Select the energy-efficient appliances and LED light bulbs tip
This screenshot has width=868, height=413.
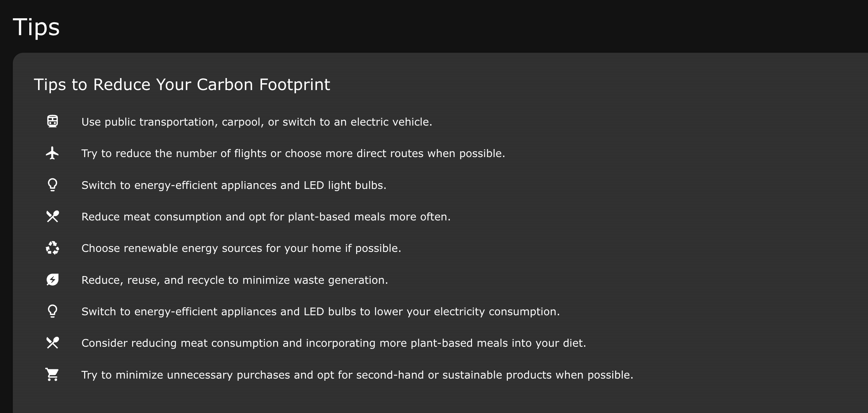[x=234, y=185]
